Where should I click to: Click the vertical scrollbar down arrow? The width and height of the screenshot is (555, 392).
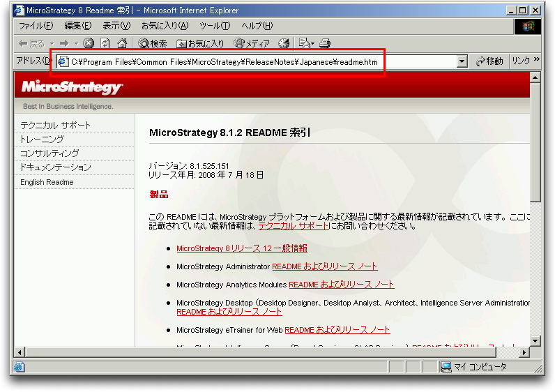coord(535,341)
